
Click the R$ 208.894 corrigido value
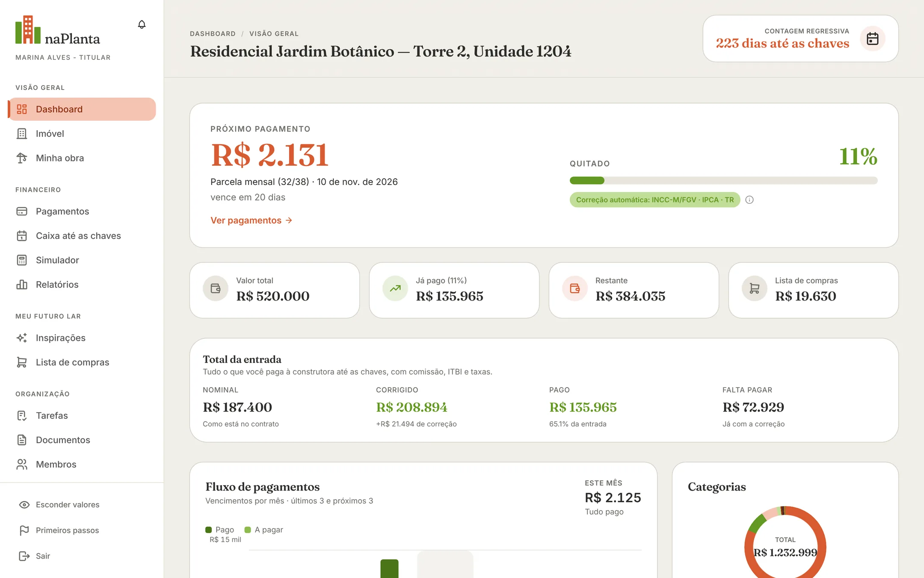click(x=412, y=407)
